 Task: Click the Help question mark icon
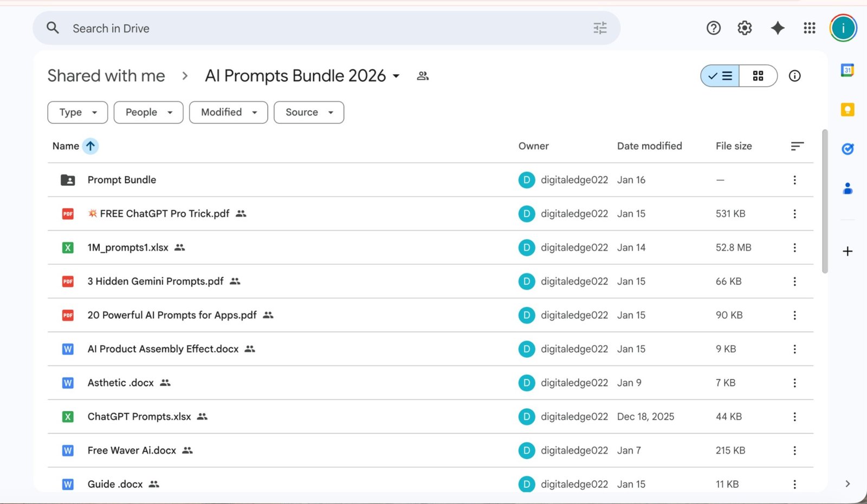tap(714, 28)
